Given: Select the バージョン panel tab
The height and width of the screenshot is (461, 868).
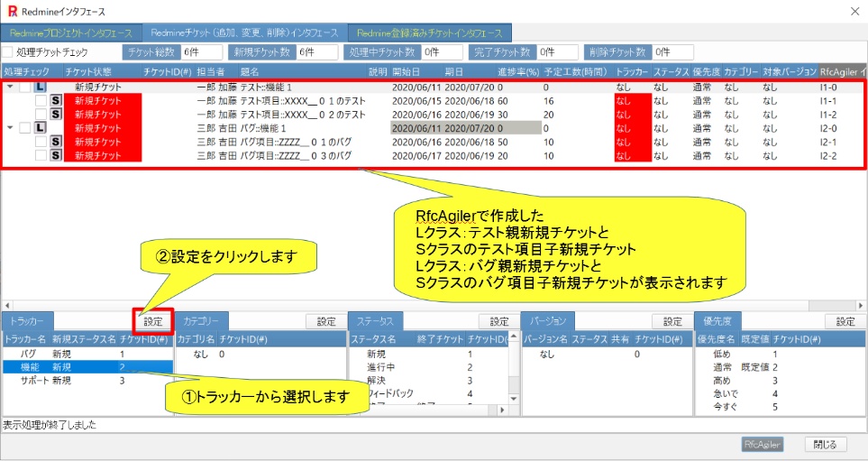Looking at the screenshot, I should tap(548, 321).
